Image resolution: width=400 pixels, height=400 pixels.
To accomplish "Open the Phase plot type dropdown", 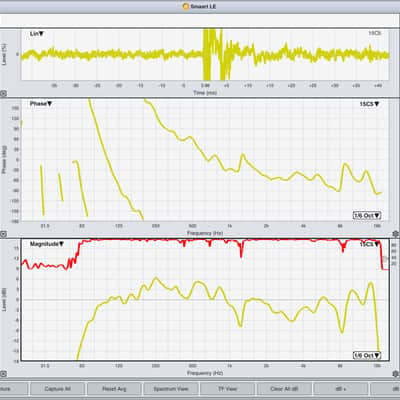I will click(x=41, y=104).
